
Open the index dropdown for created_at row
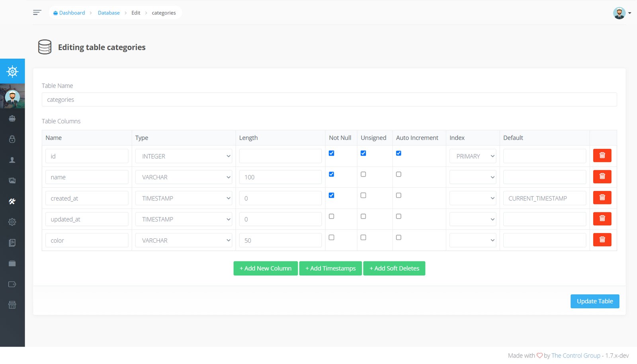pos(473,198)
